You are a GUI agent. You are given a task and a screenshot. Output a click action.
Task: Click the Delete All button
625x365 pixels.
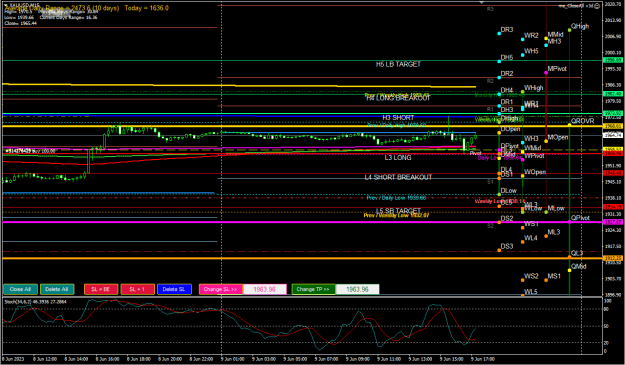[57, 289]
